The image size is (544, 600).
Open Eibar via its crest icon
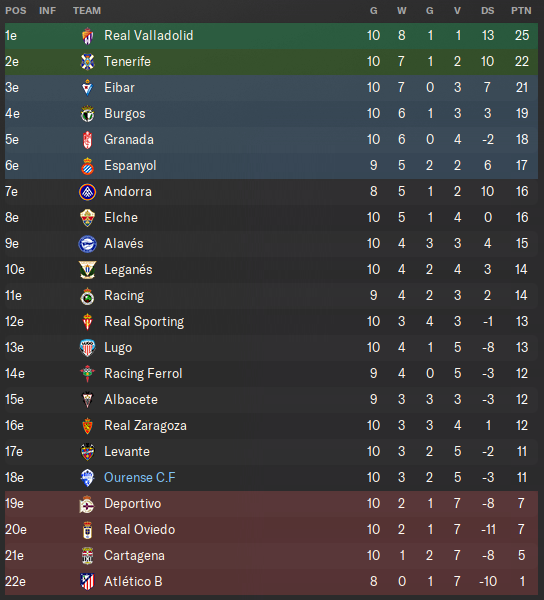click(88, 88)
